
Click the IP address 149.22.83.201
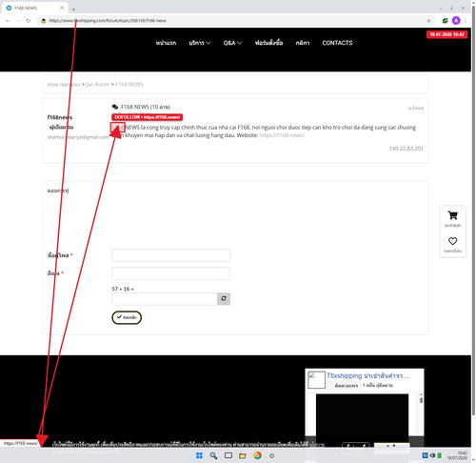[407, 149]
